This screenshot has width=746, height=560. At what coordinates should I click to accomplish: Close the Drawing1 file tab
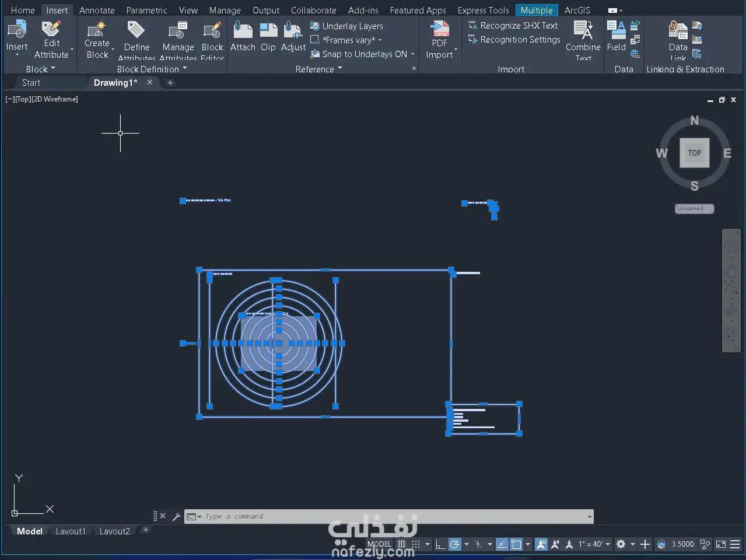coord(149,82)
